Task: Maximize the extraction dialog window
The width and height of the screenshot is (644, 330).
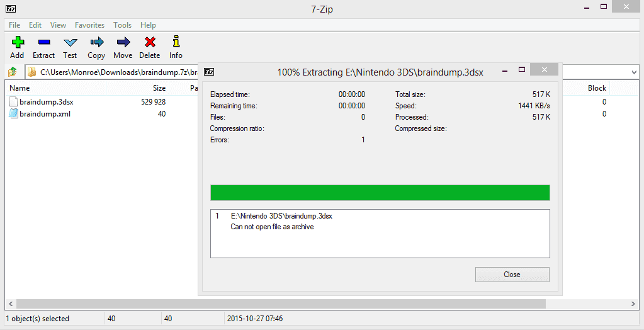Action: click(x=522, y=70)
